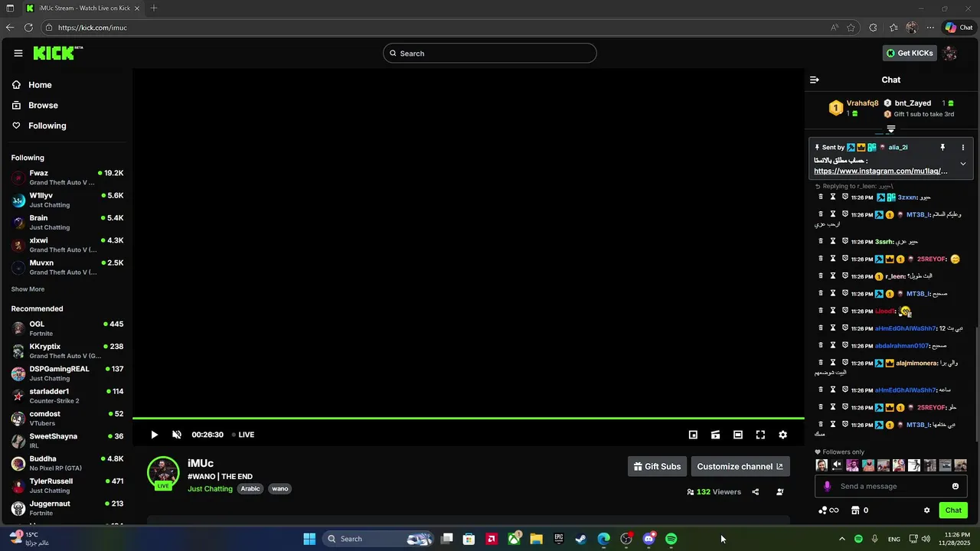Click the KICK logo
This screenshot has height=551, width=980.
click(x=57, y=54)
